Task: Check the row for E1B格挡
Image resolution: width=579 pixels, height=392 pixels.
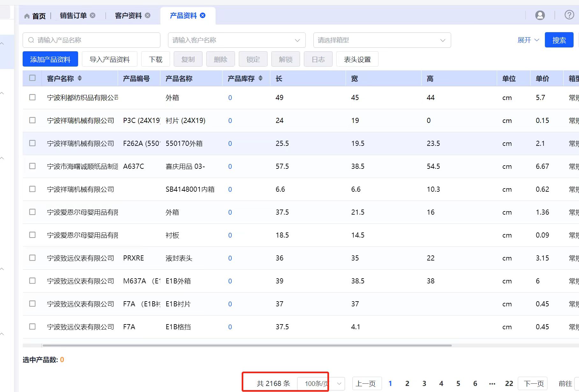Action: [33, 326]
